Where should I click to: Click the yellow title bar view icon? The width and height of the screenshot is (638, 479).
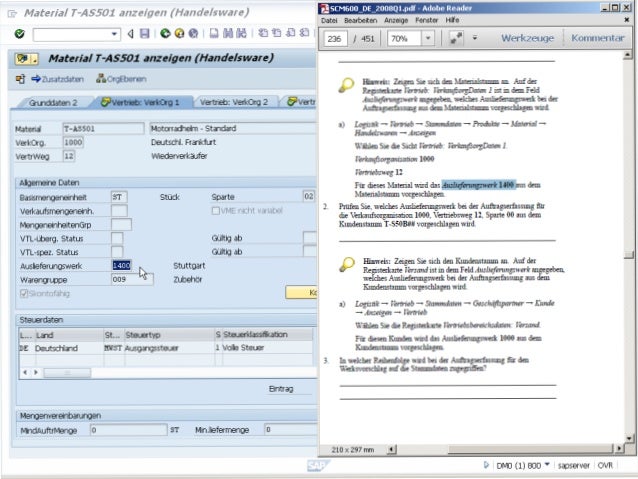[22, 59]
